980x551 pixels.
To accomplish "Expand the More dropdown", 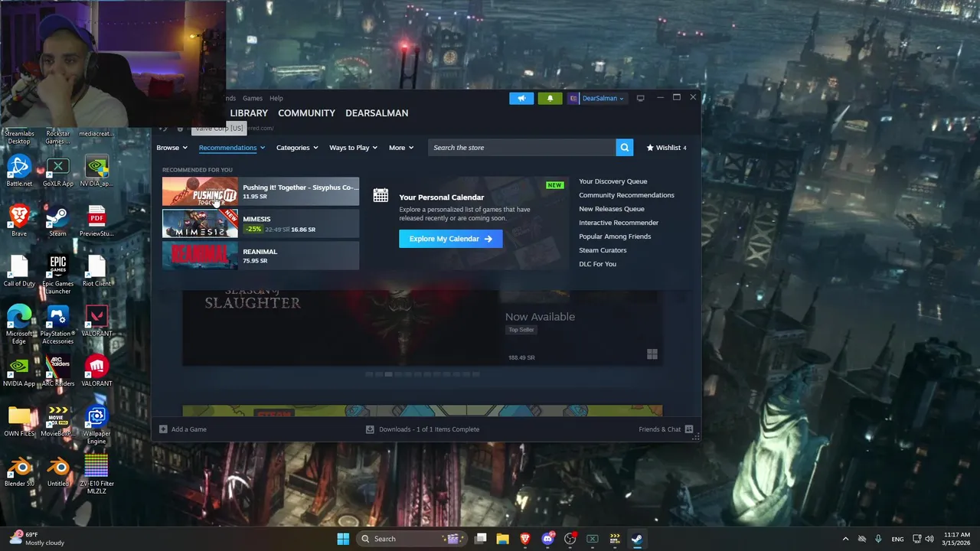I will (x=401, y=148).
